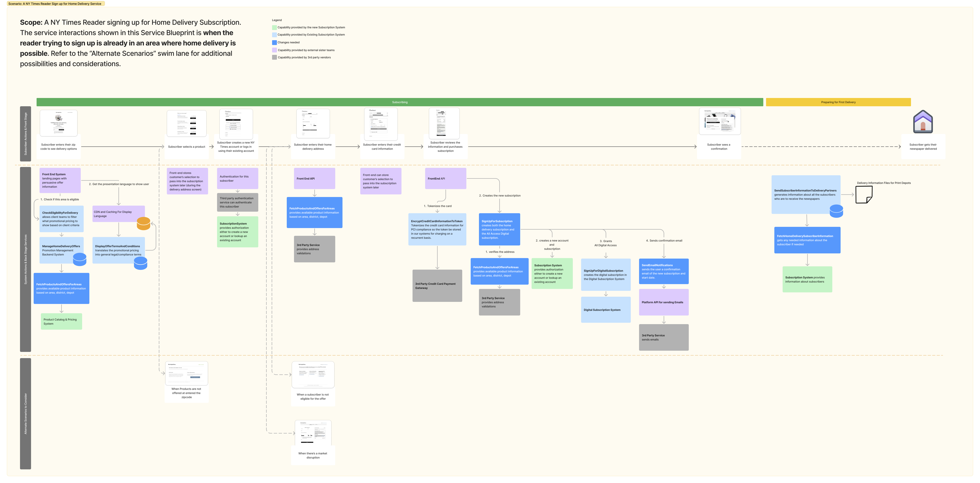The image size is (980, 483).
Task: Select the purple external sister teams legend swatch
Action: 274,50
